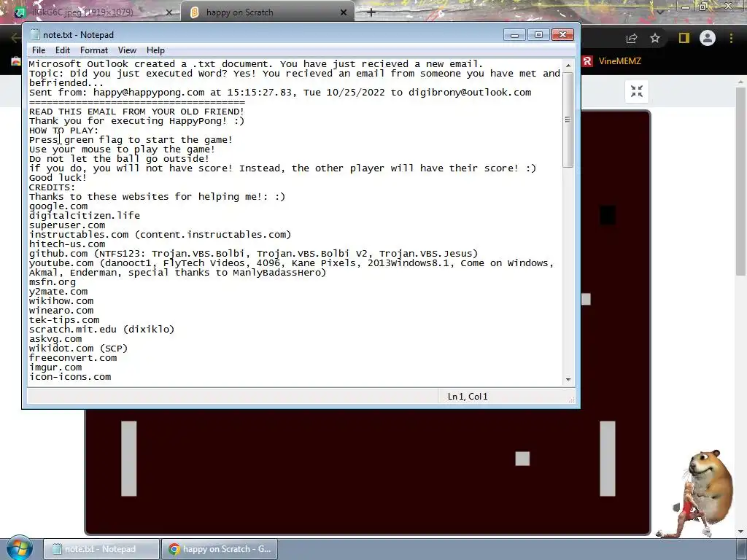Open a new Chrome tab
Viewport: 747px width, 560px height.
pos(371,12)
